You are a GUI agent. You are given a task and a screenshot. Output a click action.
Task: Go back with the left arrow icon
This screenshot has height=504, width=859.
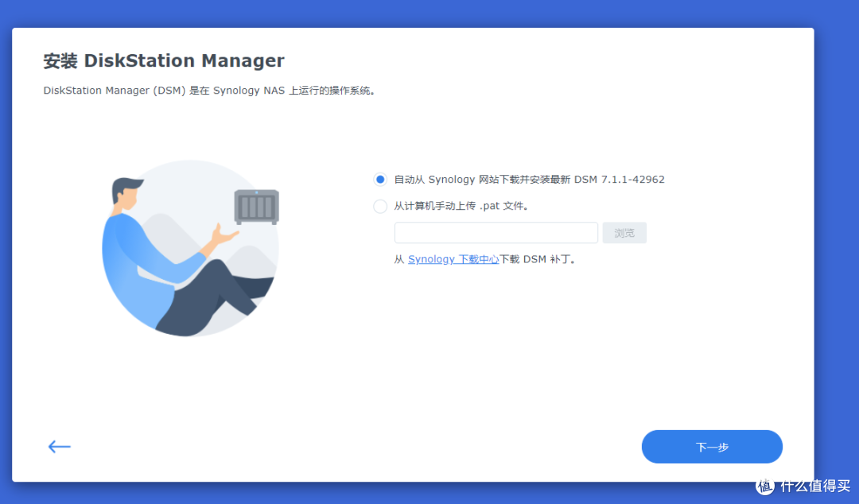pyautogui.click(x=59, y=447)
